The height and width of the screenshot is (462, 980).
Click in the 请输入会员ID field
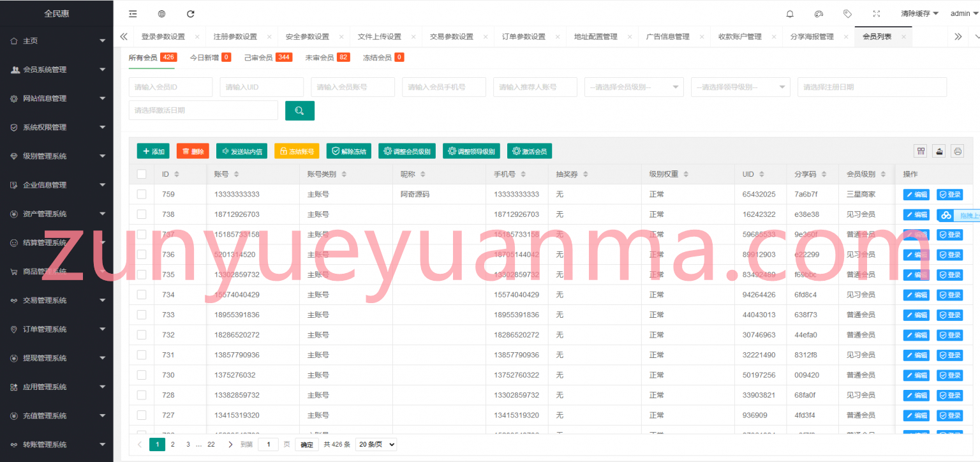pos(170,87)
